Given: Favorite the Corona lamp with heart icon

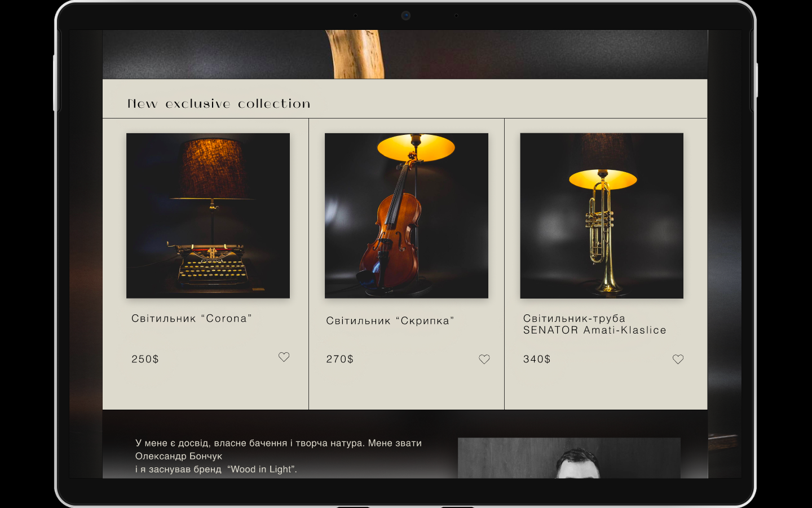Looking at the screenshot, I should 284,357.
